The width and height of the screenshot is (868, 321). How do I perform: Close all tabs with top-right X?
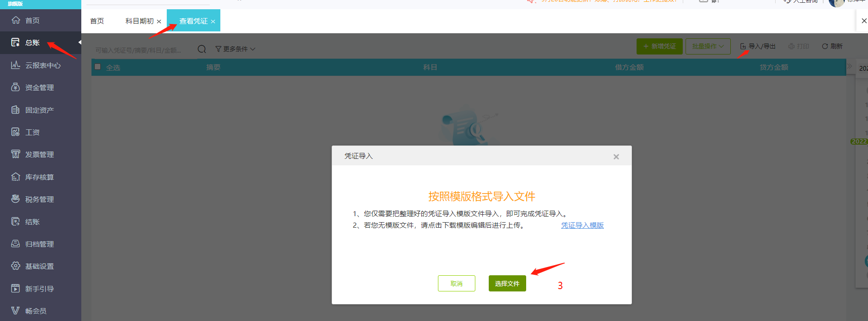(864, 21)
